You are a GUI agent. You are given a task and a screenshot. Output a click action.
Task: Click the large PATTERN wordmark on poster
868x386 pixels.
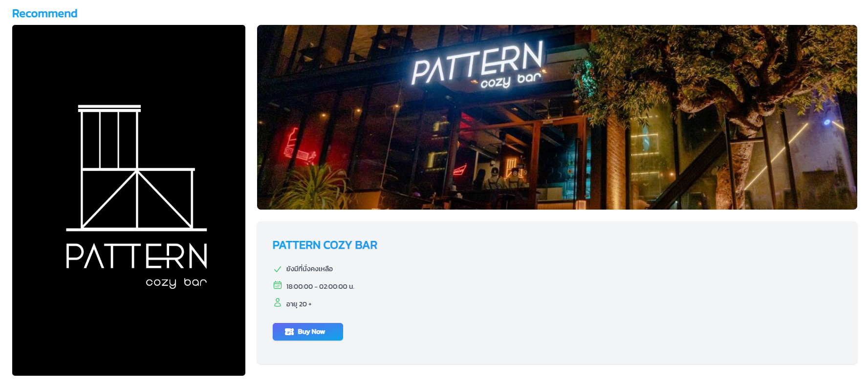tap(137, 256)
